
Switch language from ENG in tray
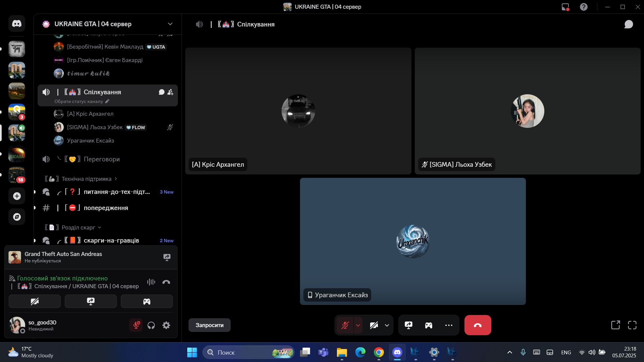[x=566, y=352]
